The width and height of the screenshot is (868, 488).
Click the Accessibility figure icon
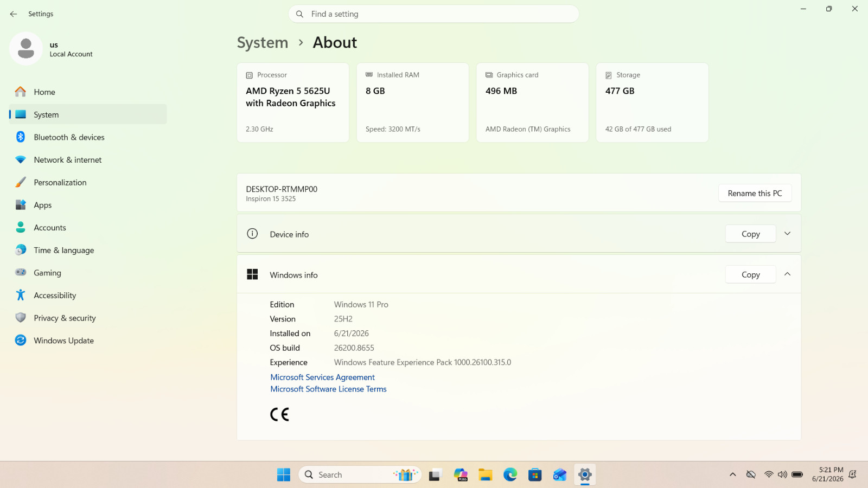coord(21,295)
